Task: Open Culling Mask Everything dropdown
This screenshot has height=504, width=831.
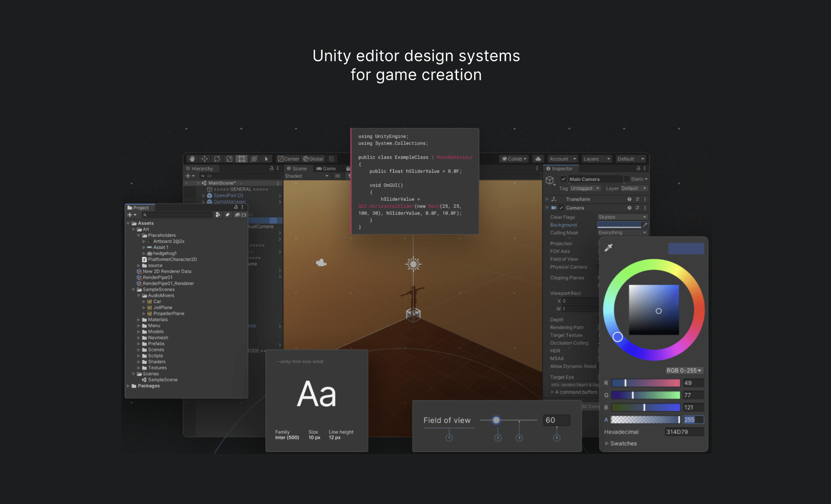Action: [x=622, y=233]
